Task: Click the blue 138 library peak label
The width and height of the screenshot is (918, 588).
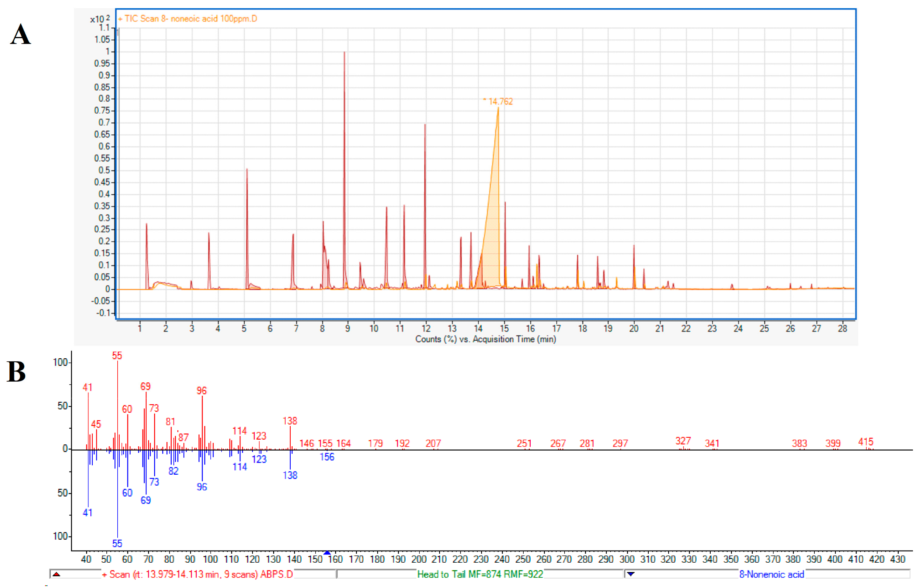Action: (x=290, y=475)
